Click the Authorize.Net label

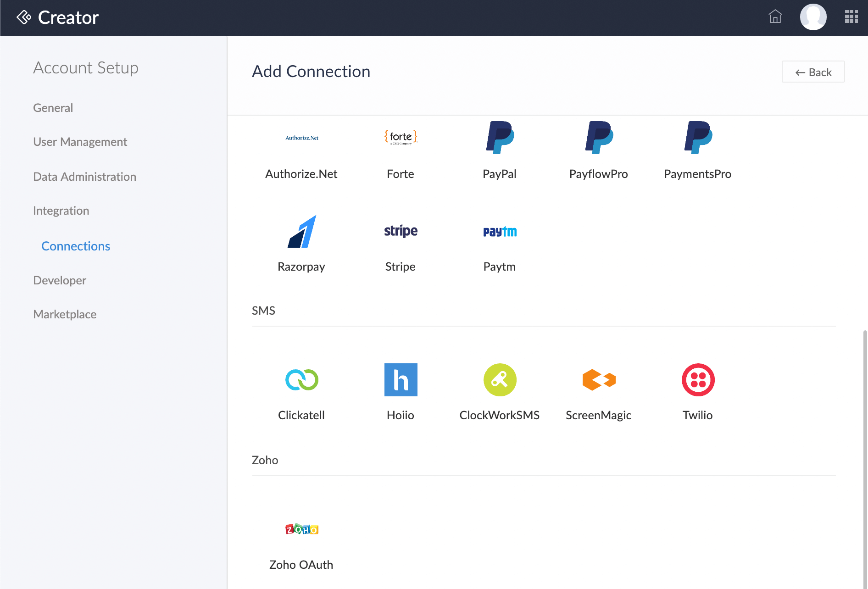(301, 174)
